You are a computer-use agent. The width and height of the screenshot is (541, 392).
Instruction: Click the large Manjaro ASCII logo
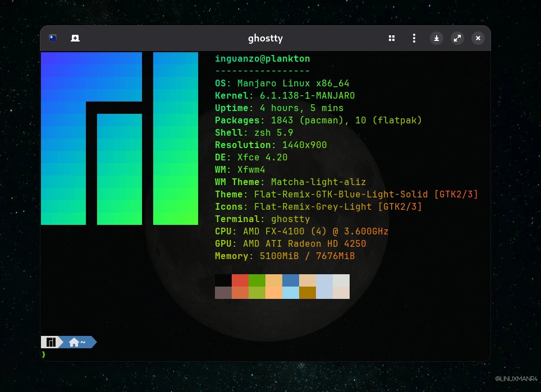(120, 139)
